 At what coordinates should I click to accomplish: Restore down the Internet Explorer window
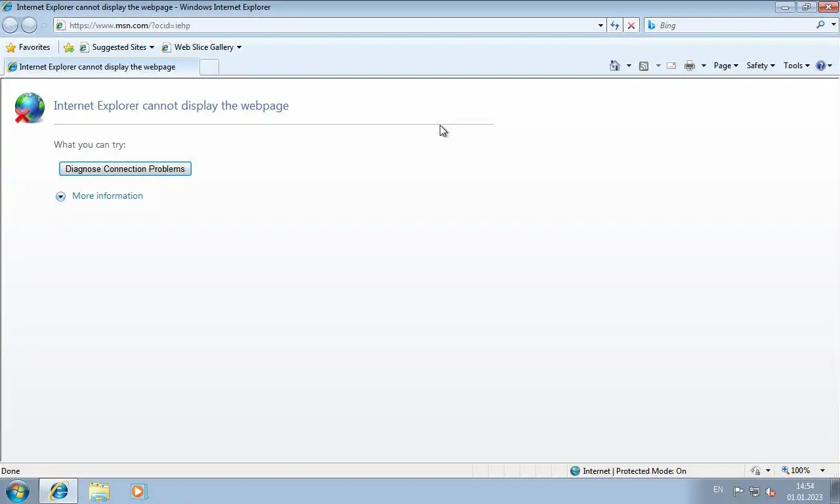tap(807, 7)
